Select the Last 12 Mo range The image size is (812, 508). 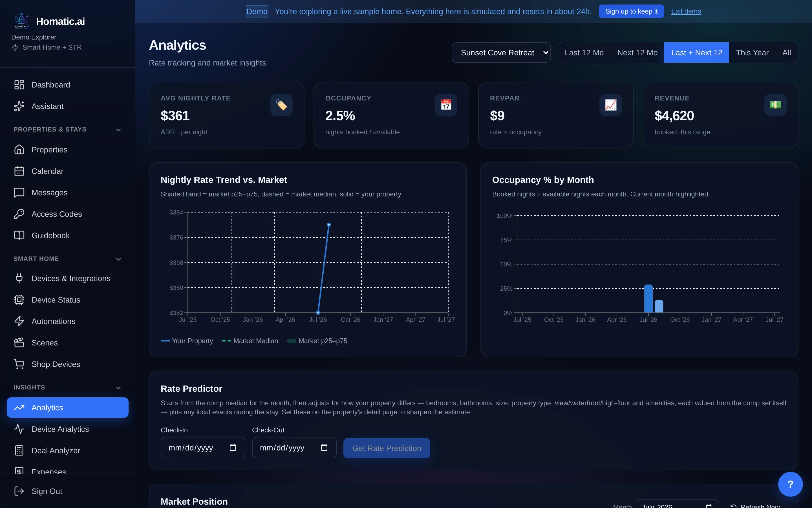tap(584, 52)
